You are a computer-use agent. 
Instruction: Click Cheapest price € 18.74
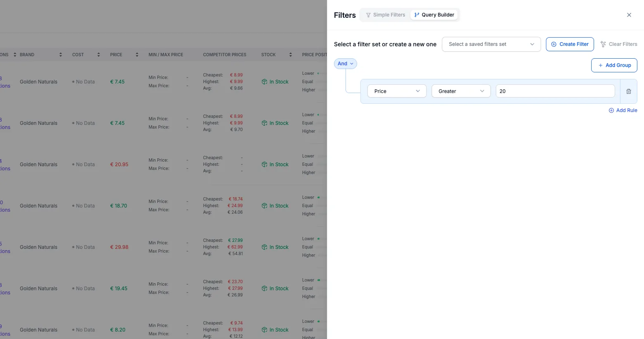[x=235, y=199]
